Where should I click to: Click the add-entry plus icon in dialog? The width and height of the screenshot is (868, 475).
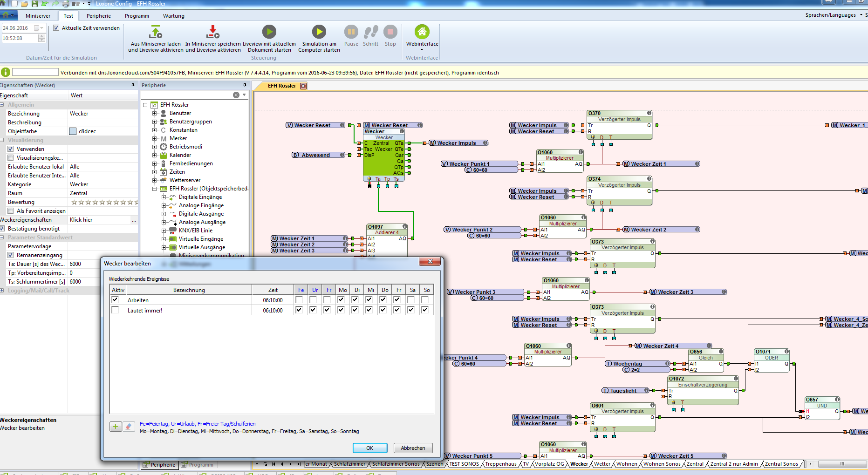point(116,426)
